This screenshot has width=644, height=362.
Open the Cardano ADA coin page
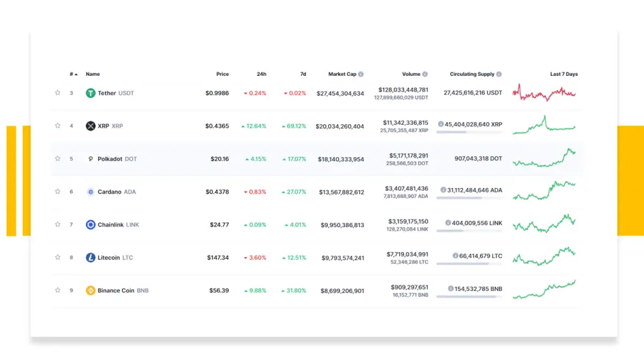click(x=117, y=192)
